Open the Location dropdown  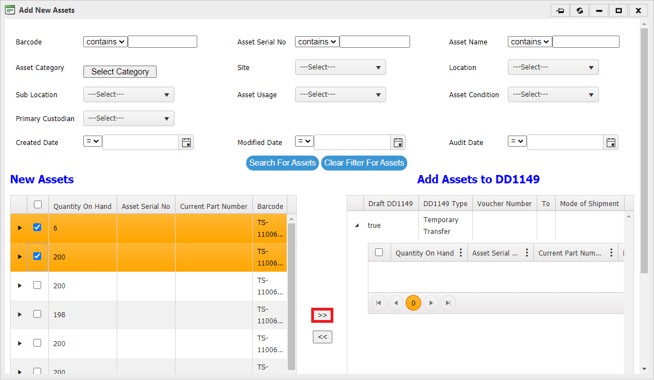point(553,67)
